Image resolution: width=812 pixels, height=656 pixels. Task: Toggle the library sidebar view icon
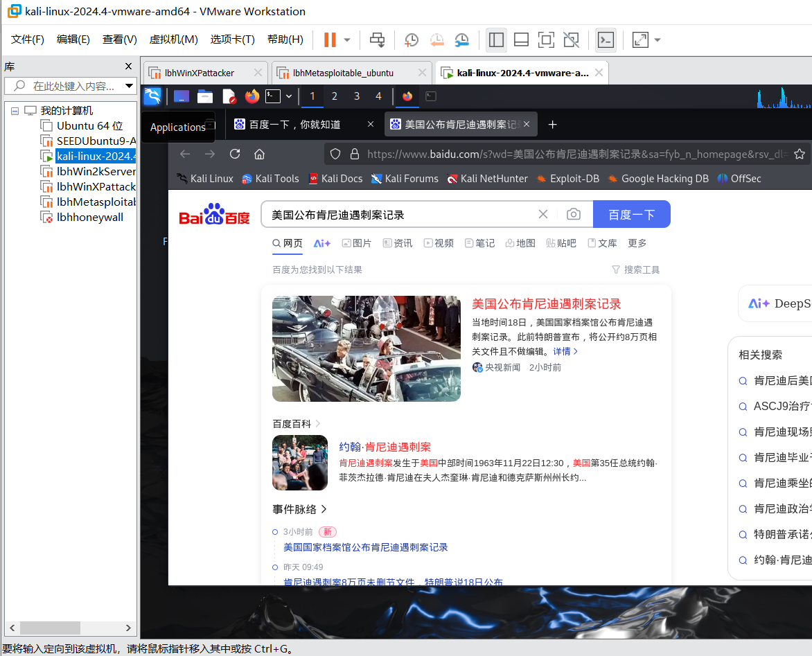point(496,40)
